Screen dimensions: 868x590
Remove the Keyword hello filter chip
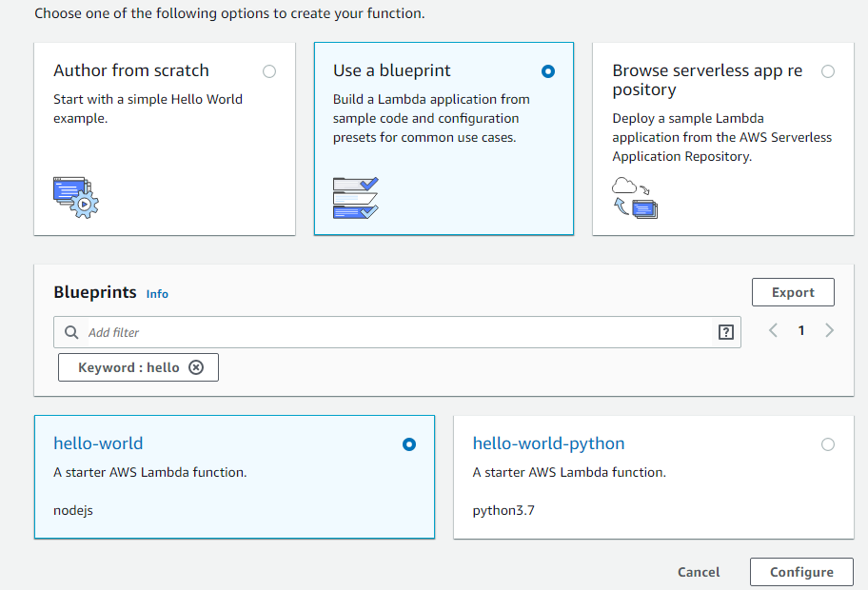pos(196,367)
